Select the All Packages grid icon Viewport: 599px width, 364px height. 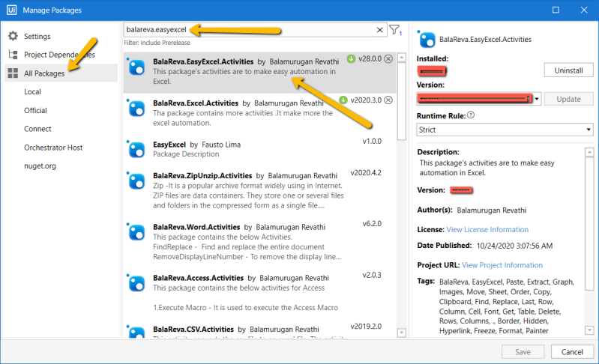tap(13, 73)
